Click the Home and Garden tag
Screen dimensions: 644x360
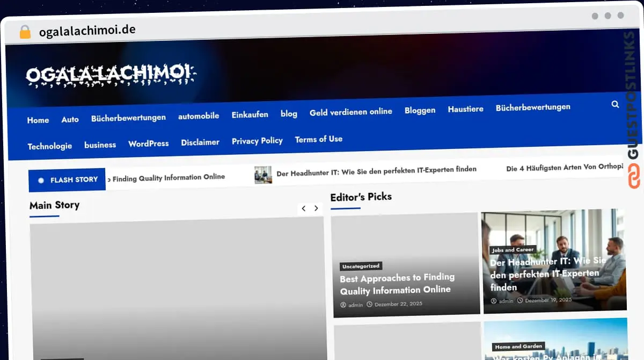tap(518, 347)
